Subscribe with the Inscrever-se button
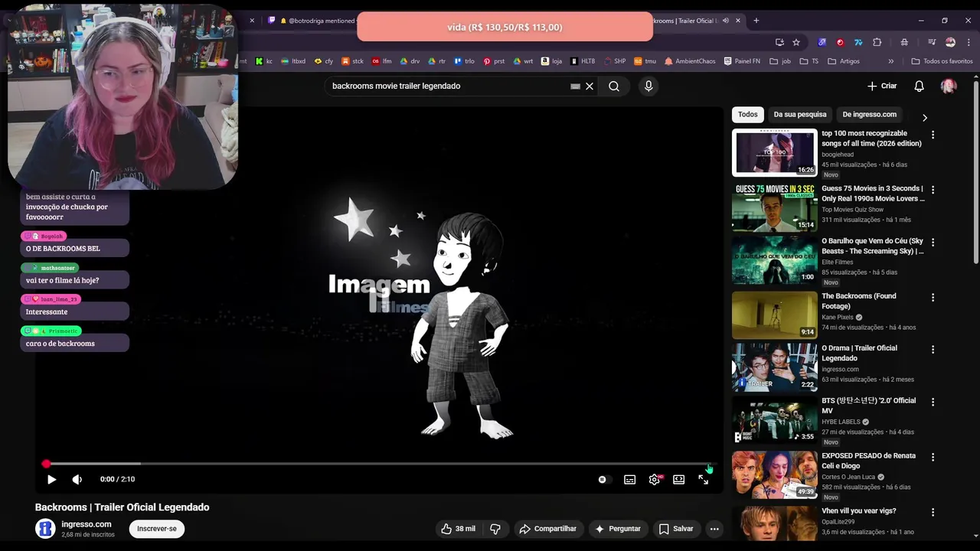Screen dimensions: 980x551 point(157,529)
